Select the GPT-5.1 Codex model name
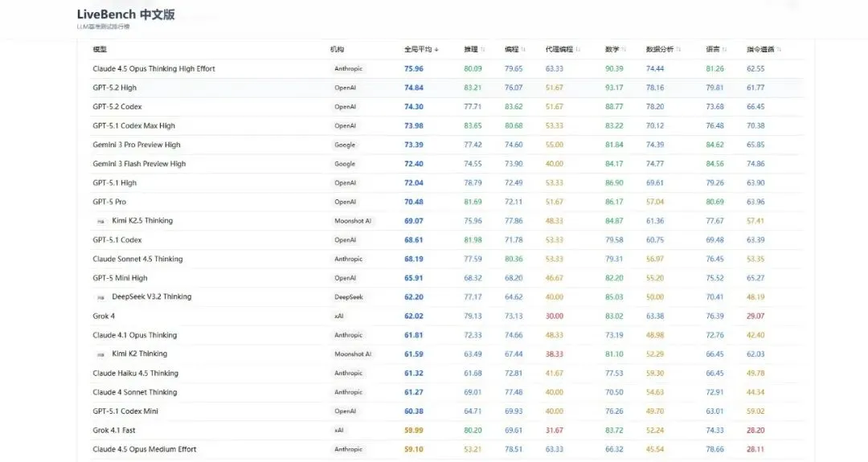This screenshot has width=868, height=462. [x=117, y=239]
